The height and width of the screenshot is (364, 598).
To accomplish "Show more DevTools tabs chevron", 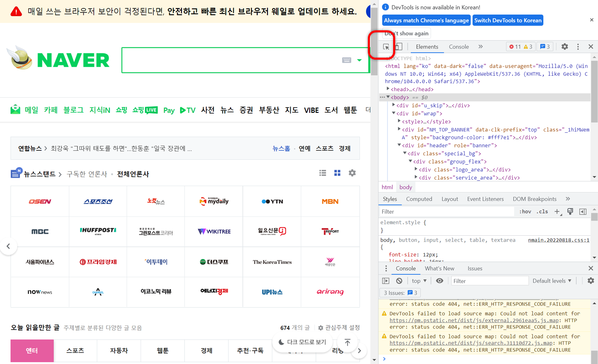I will [481, 47].
